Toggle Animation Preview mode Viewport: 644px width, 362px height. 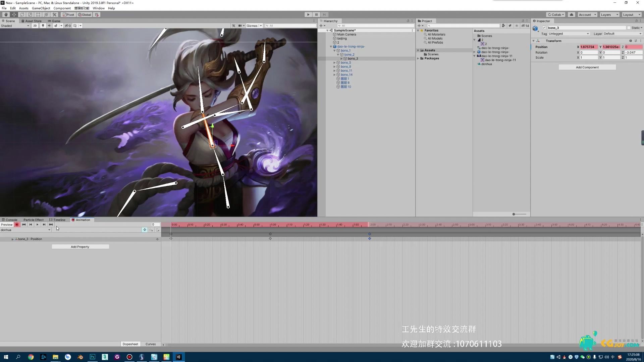tap(7, 225)
